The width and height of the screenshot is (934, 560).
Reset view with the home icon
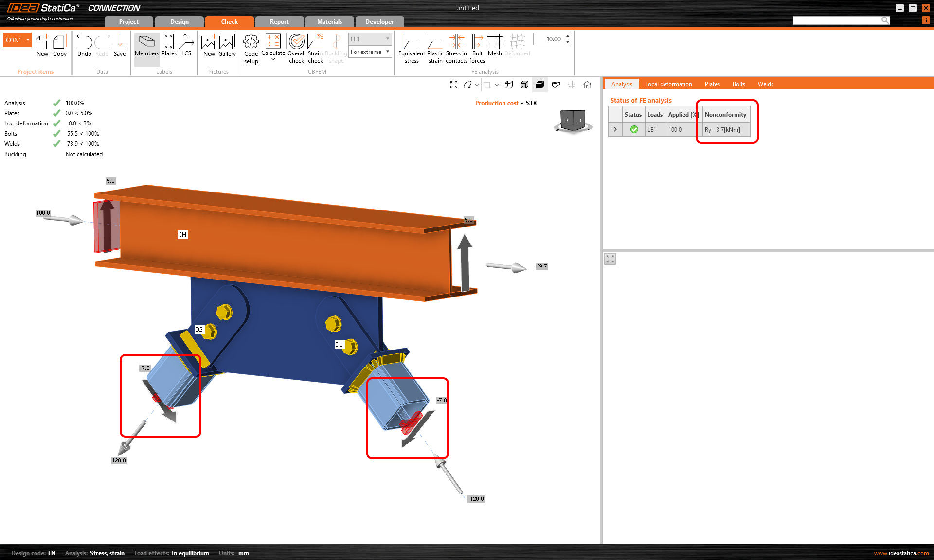pyautogui.click(x=587, y=85)
